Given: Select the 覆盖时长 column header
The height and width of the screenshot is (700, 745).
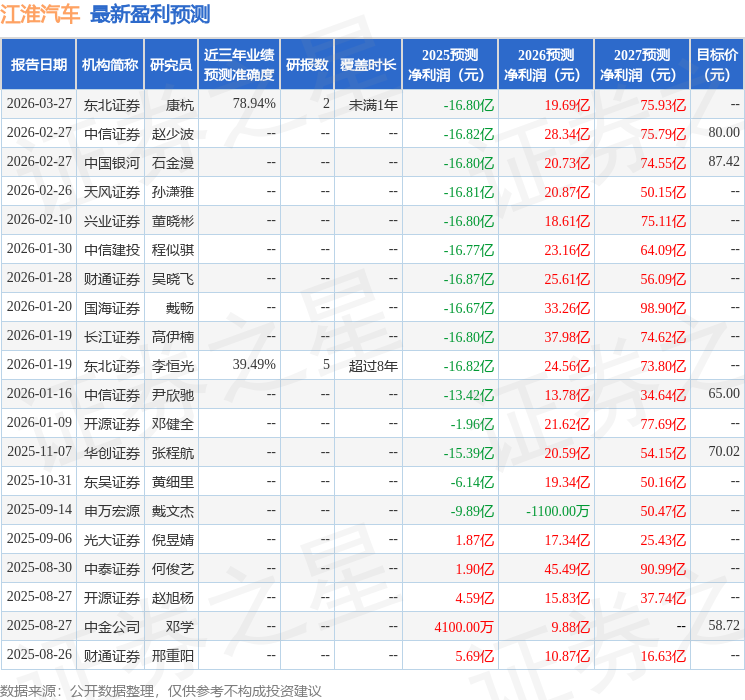Looking at the screenshot, I should [x=368, y=64].
